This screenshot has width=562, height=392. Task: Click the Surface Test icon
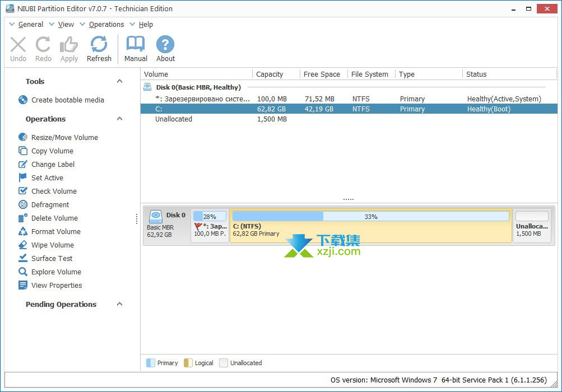point(23,258)
